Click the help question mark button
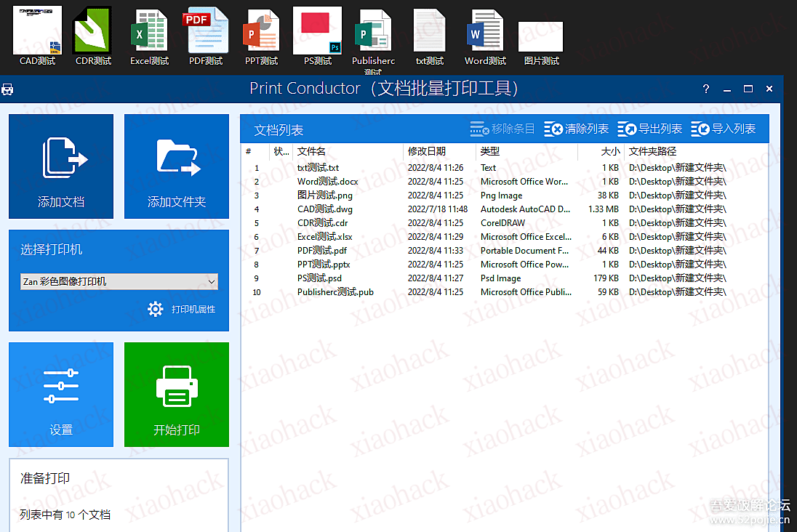Image resolution: width=797 pixels, height=532 pixels. (705, 89)
